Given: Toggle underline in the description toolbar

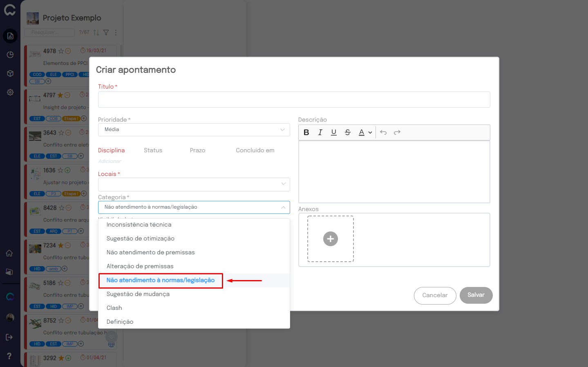Looking at the screenshot, I should click(334, 132).
